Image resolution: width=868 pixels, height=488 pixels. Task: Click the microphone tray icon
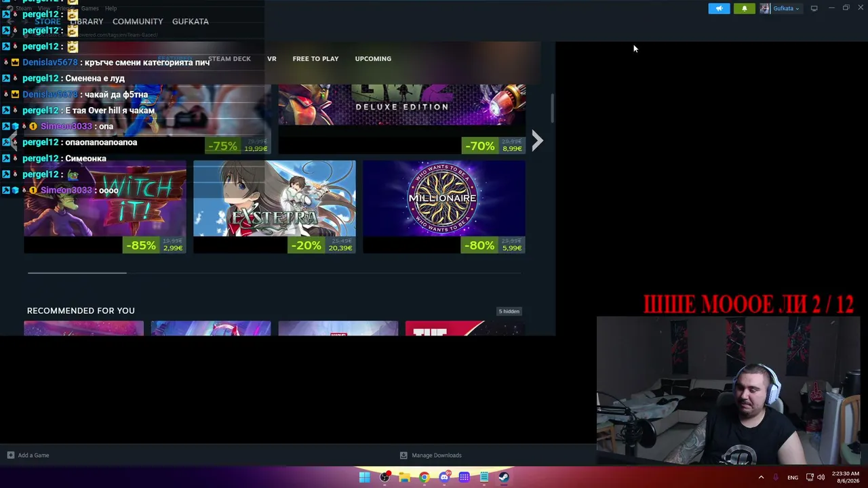776,477
